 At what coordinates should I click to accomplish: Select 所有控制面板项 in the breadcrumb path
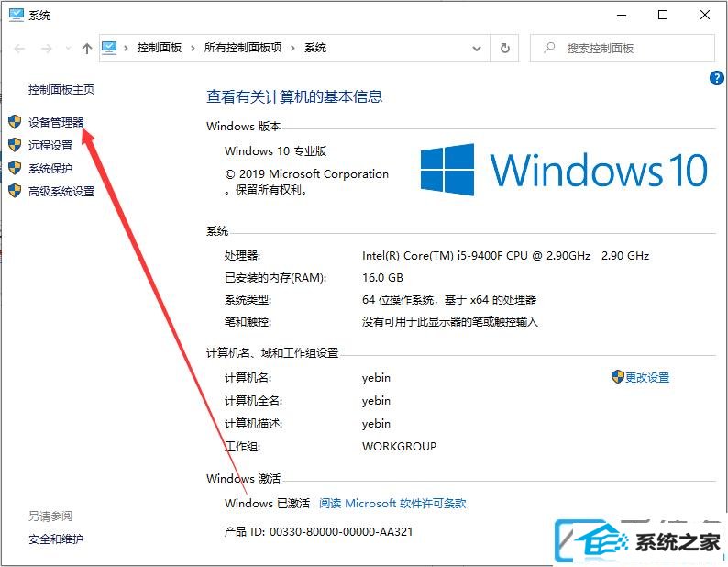click(x=243, y=48)
